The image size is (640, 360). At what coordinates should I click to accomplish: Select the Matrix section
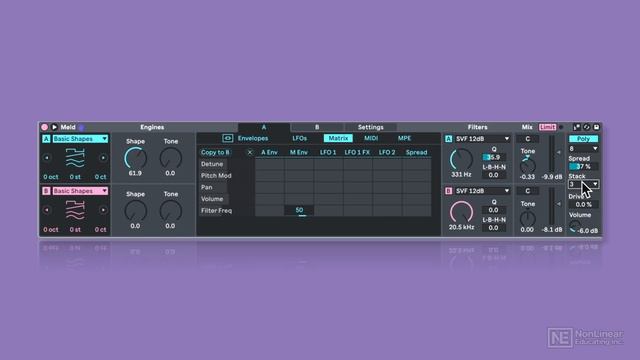click(338, 138)
